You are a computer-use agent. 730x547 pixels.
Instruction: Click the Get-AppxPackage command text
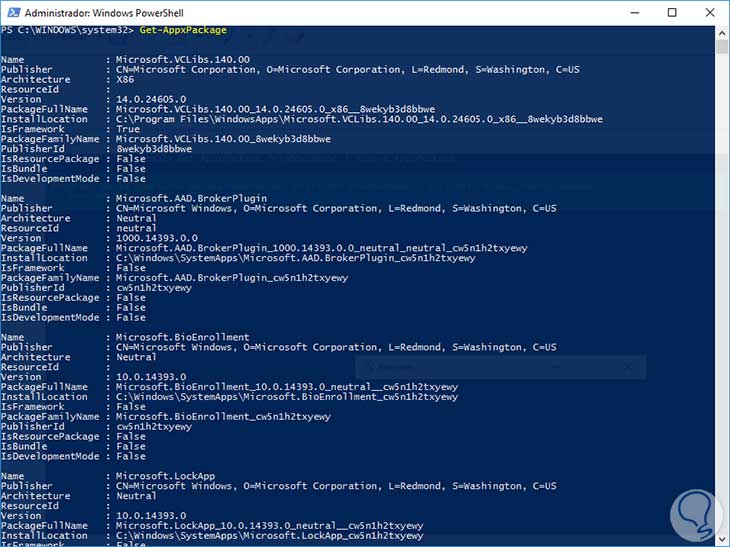pos(183,30)
